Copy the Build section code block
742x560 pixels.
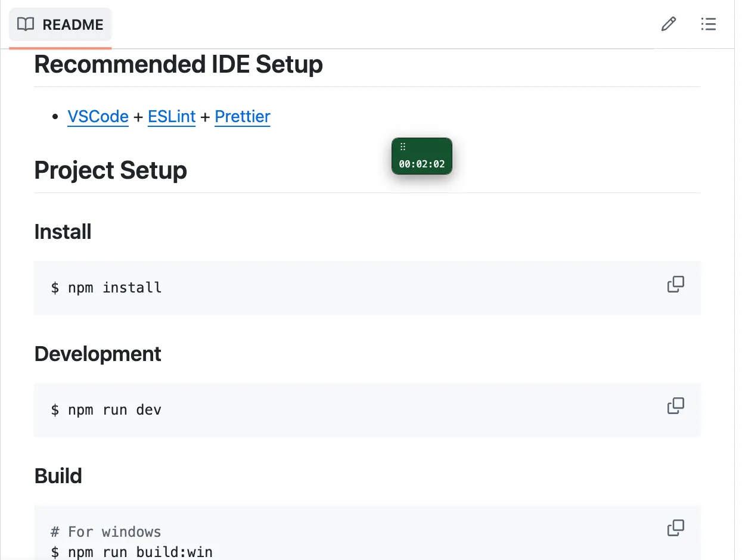(676, 528)
